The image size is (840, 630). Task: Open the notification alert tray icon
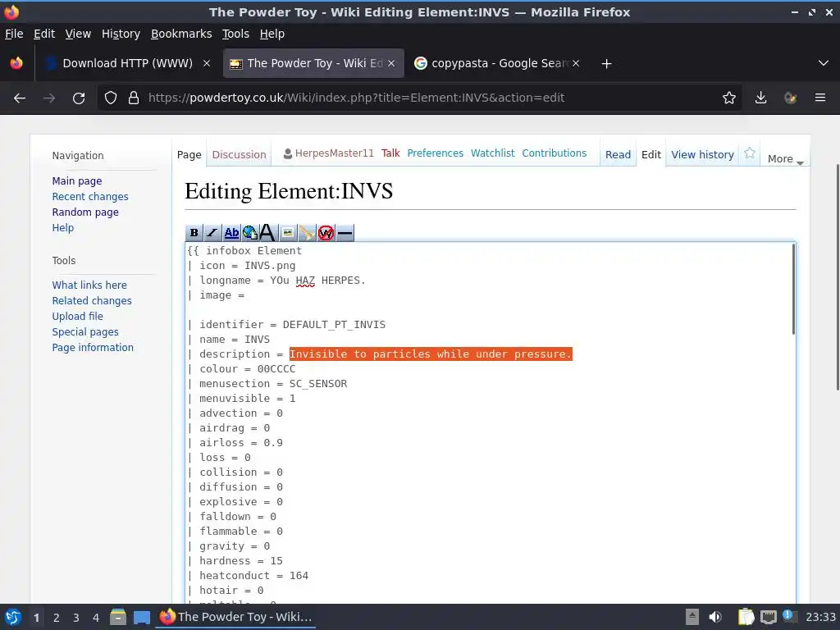click(x=789, y=616)
